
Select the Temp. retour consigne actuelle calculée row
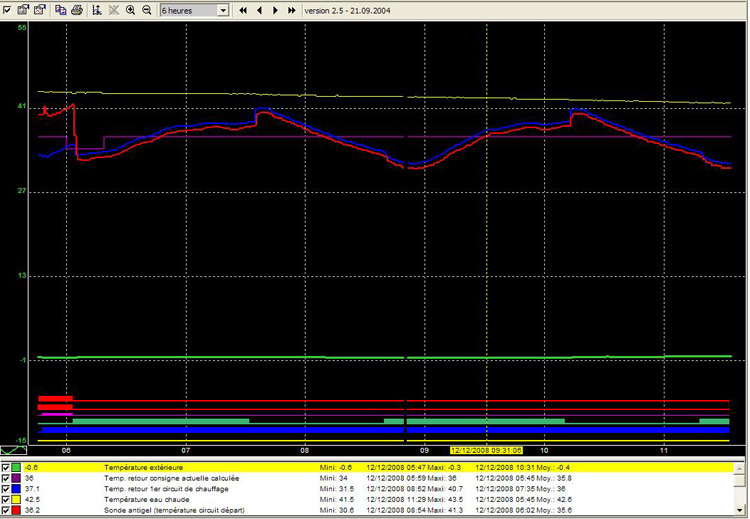click(x=171, y=478)
